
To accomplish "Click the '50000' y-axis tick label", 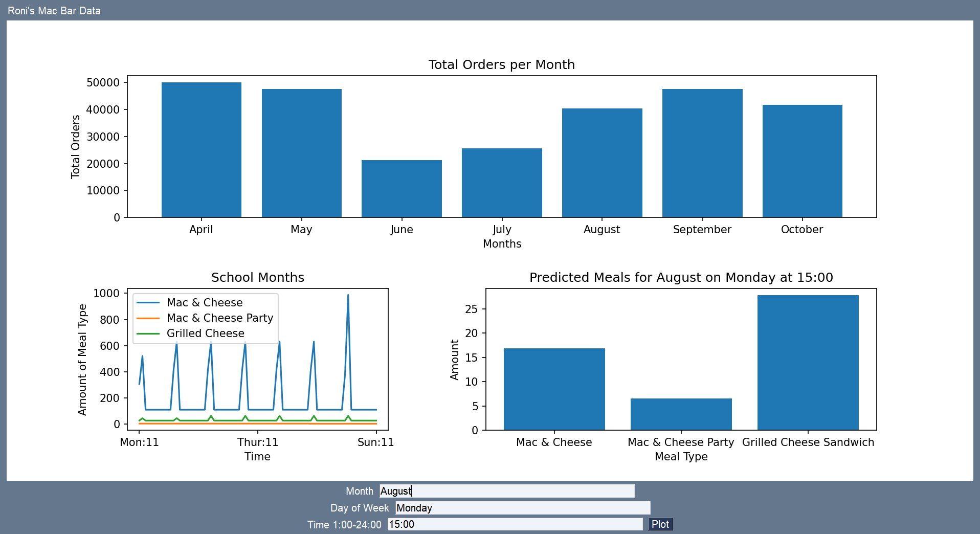I will pos(103,83).
